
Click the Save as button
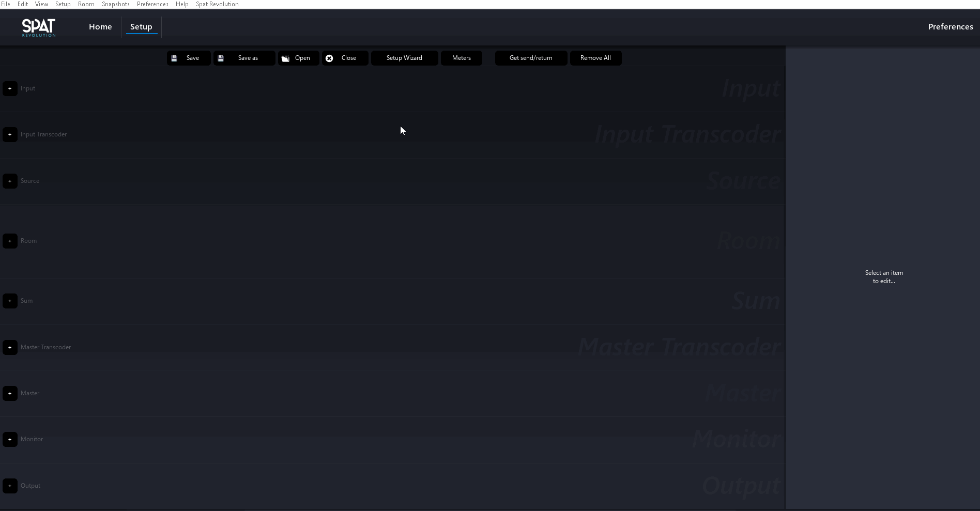click(244, 58)
